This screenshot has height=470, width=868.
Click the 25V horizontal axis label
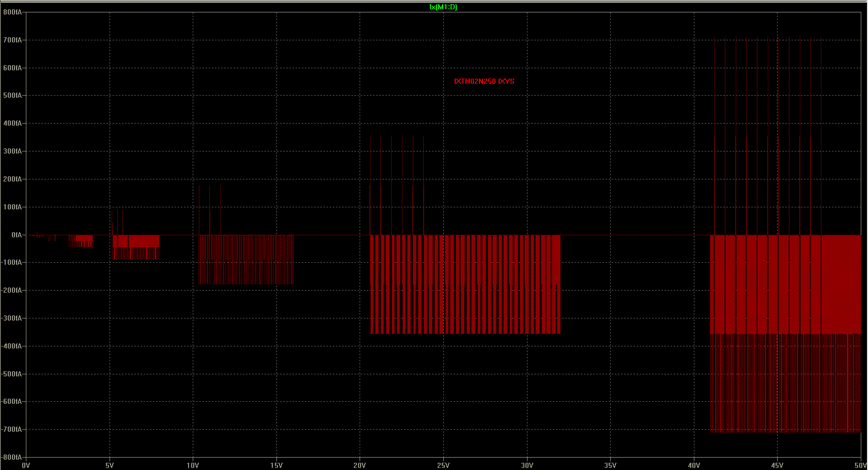443,465
